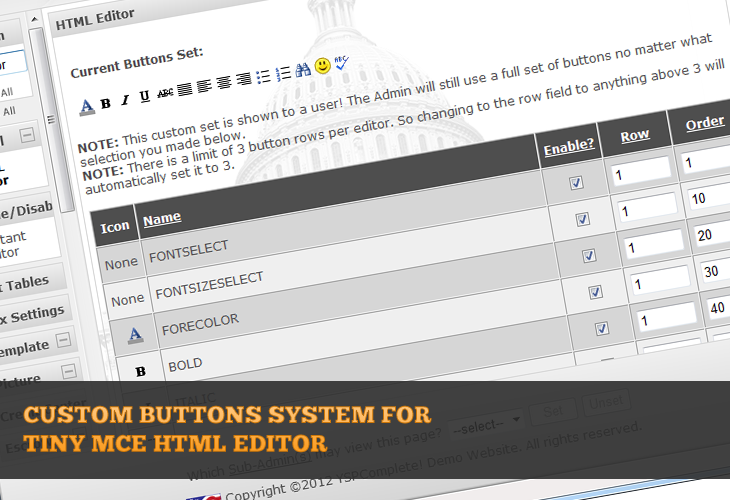Toggle the Enable checkbox for BOLD
This screenshot has width=730, height=500.
[x=595, y=292]
